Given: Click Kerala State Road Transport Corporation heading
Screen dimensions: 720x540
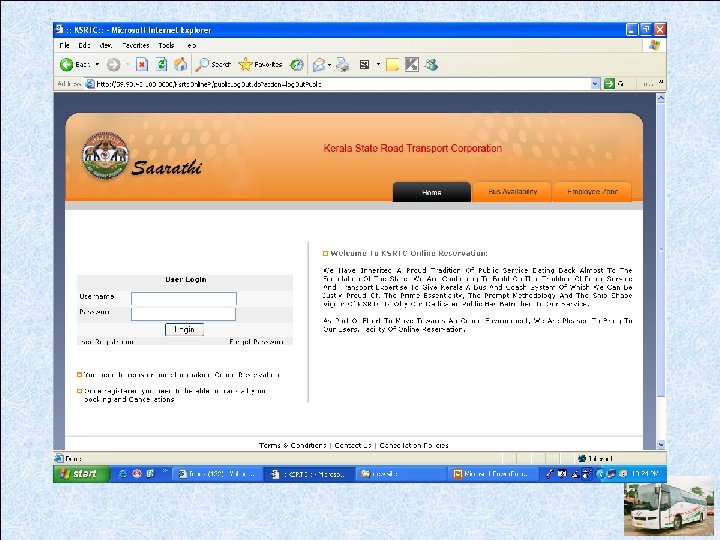Looking at the screenshot, I should click(412, 148).
